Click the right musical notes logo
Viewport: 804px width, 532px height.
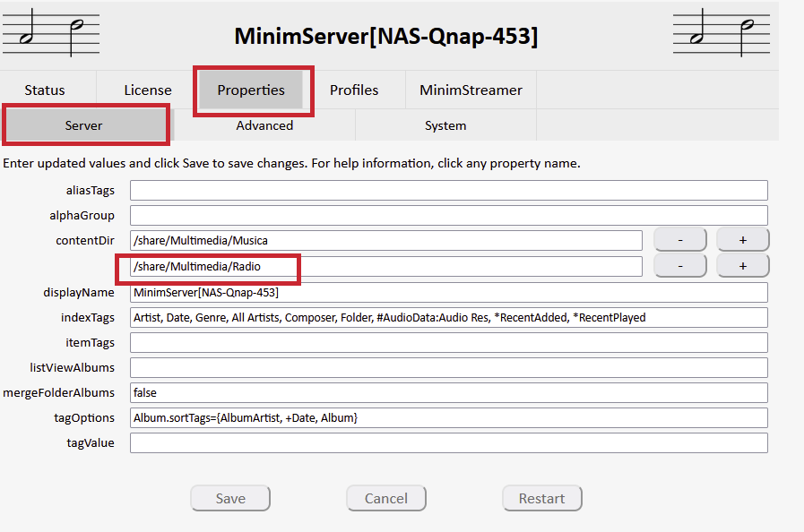722,33
